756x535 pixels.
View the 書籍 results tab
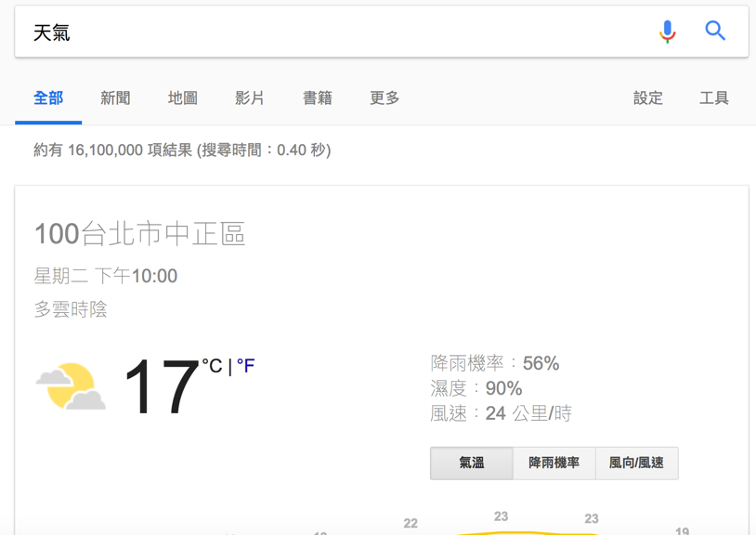[x=317, y=98]
